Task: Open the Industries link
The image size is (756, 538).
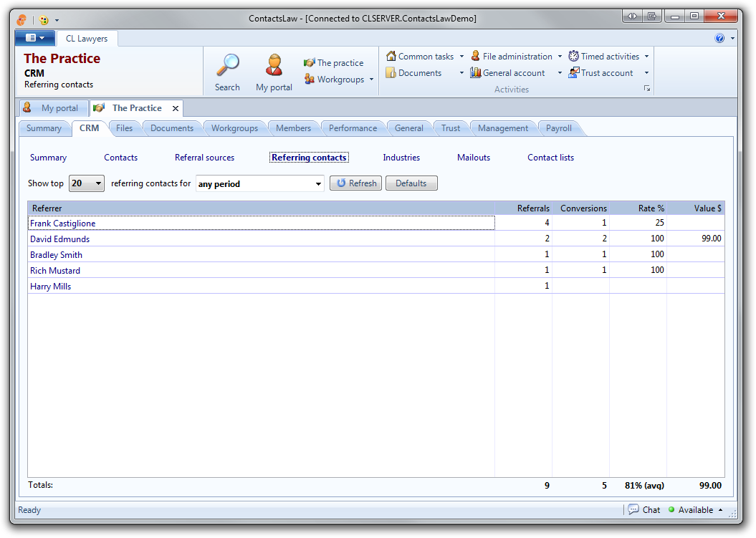Action: pos(401,158)
